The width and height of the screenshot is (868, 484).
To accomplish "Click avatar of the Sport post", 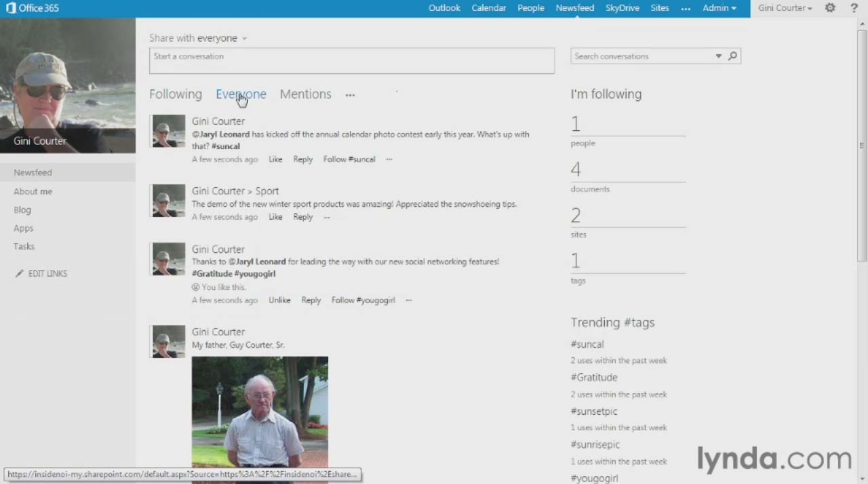I will [x=168, y=201].
